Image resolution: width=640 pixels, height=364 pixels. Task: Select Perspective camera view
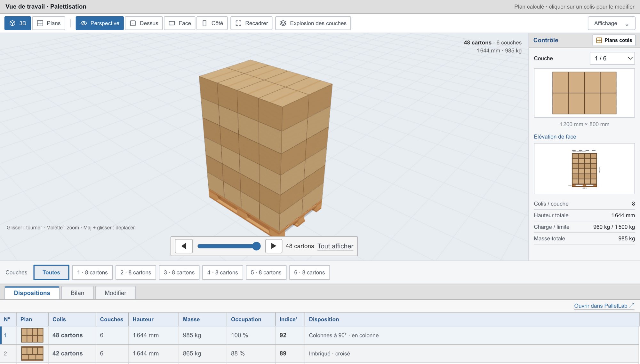pos(100,23)
